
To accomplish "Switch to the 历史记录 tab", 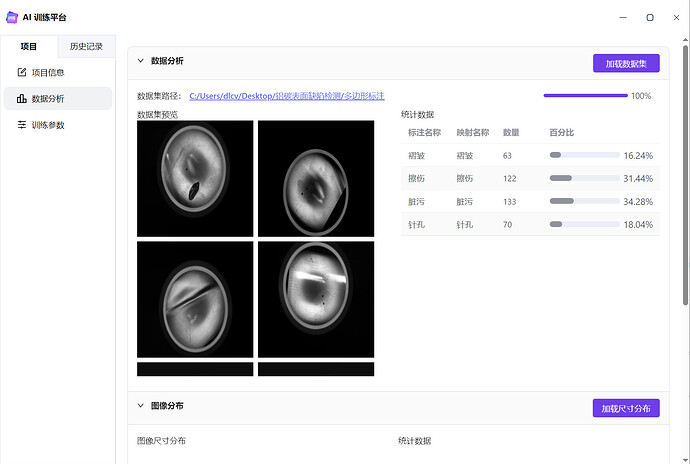I will [86, 46].
